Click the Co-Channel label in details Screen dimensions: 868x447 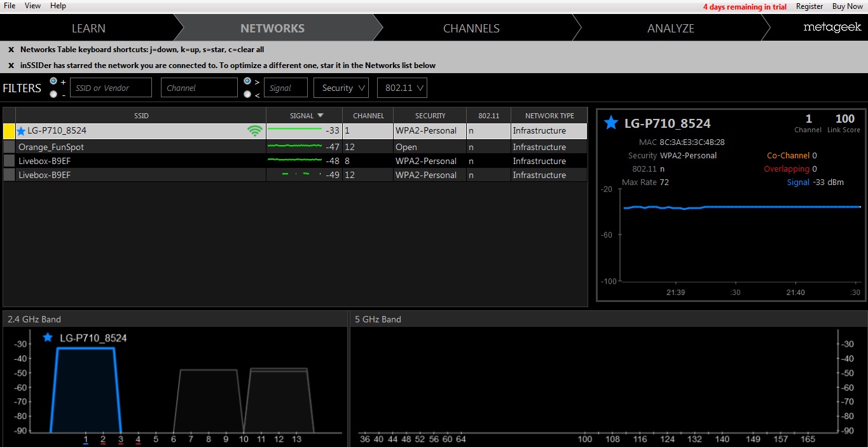[x=789, y=155]
